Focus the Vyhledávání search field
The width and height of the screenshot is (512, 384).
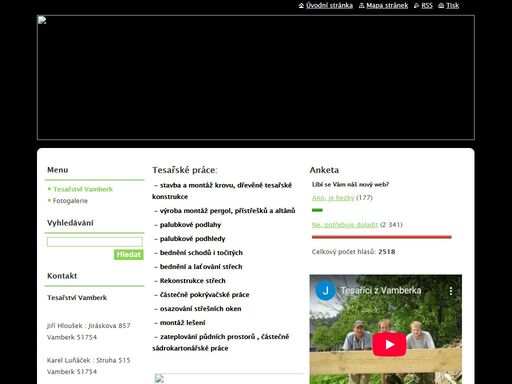(95, 242)
